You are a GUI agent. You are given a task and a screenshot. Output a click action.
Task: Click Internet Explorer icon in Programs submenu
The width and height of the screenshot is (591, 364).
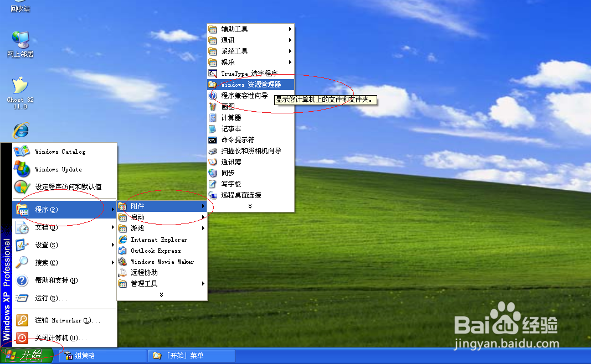(x=122, y=240)
